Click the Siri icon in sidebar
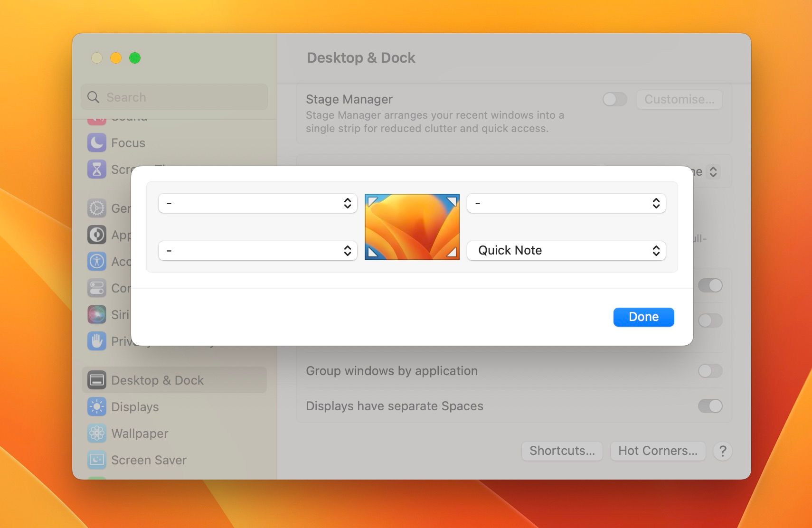The image size is (812, 528). point(97,315)
